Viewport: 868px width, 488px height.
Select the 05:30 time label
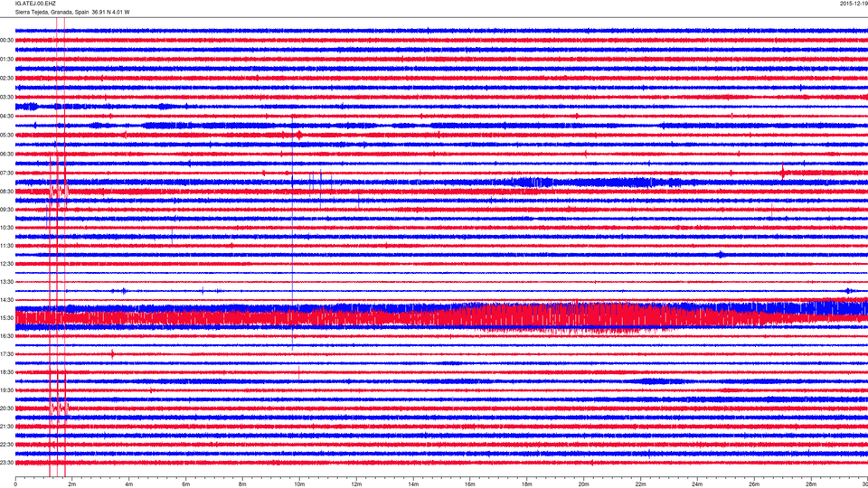click(6, 135)
